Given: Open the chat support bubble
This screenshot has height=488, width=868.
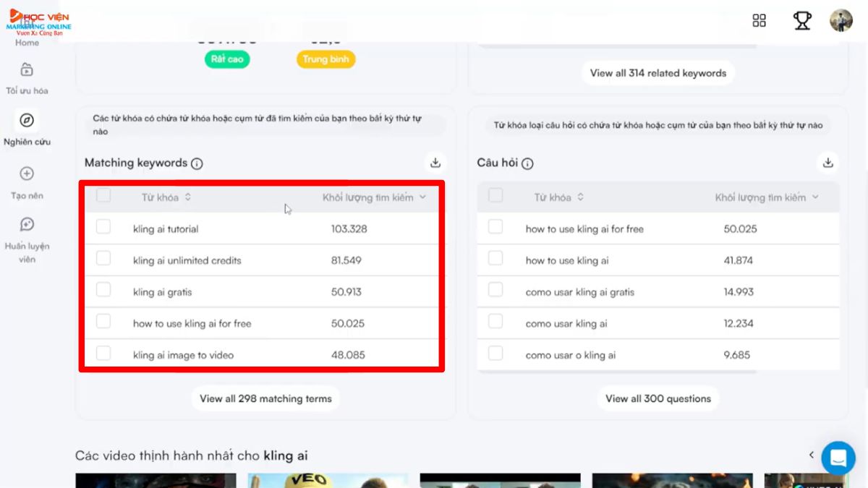Looking at the screenshot, I should [x=838, y=458].
